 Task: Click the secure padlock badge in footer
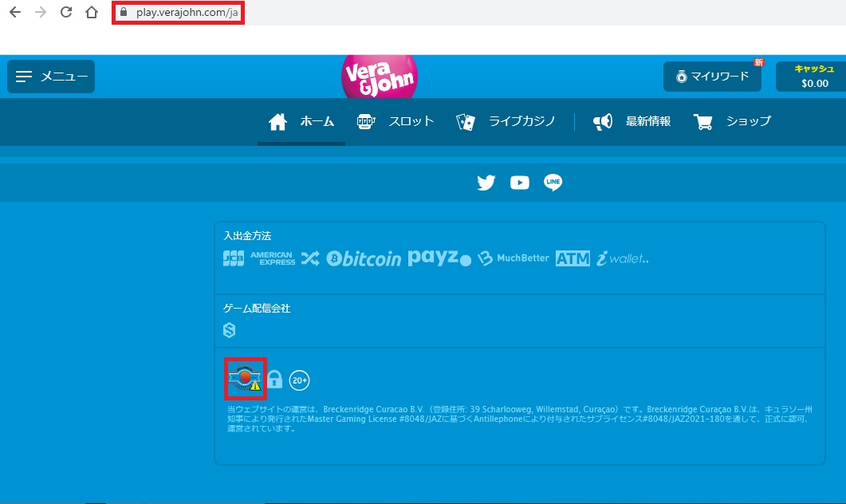point(274,380)
